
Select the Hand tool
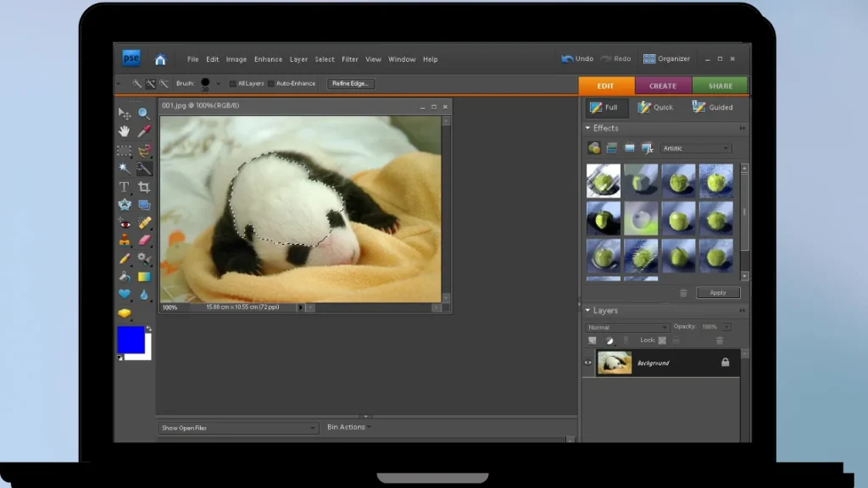124,131
